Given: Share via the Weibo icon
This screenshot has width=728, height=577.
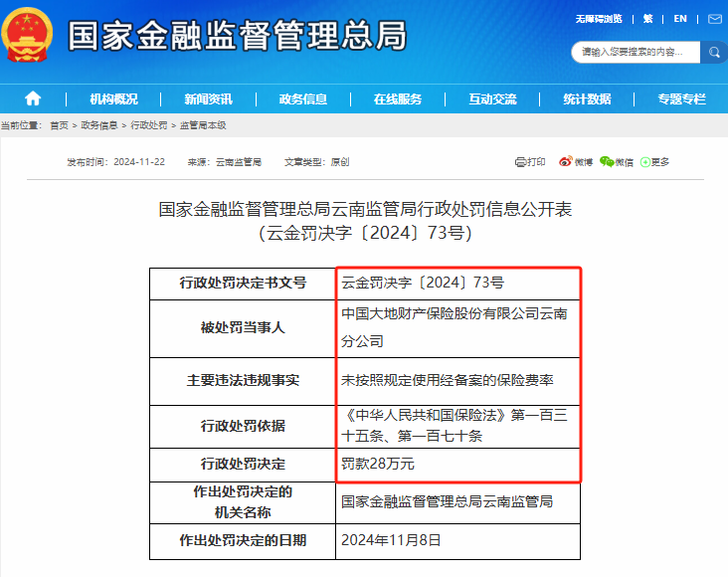Looking at the screenshot, I should pos(565,162).
